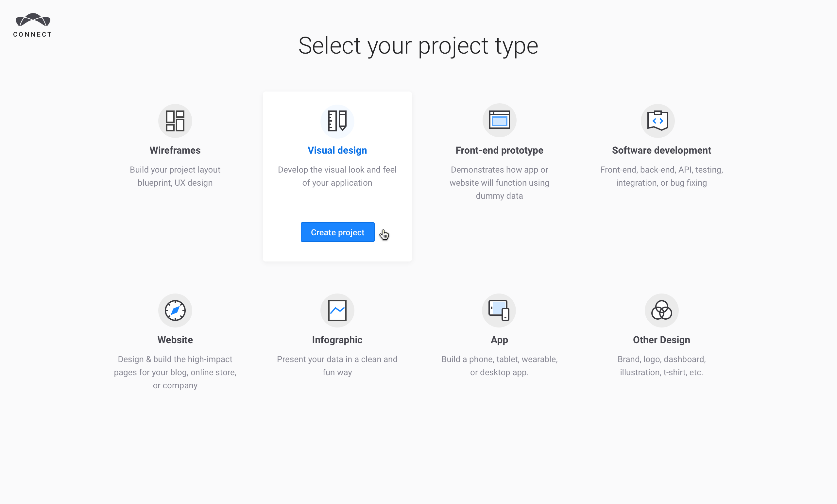Pick the Infographic chart icon

[337, 311]
